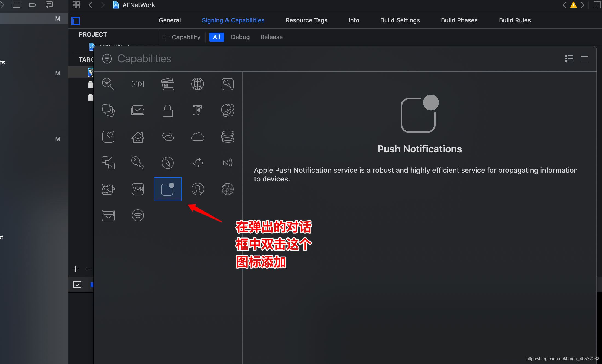This screenshot has width=602, height=364.
Task: Click the + Capability button
Action: [x=182, y=37]
